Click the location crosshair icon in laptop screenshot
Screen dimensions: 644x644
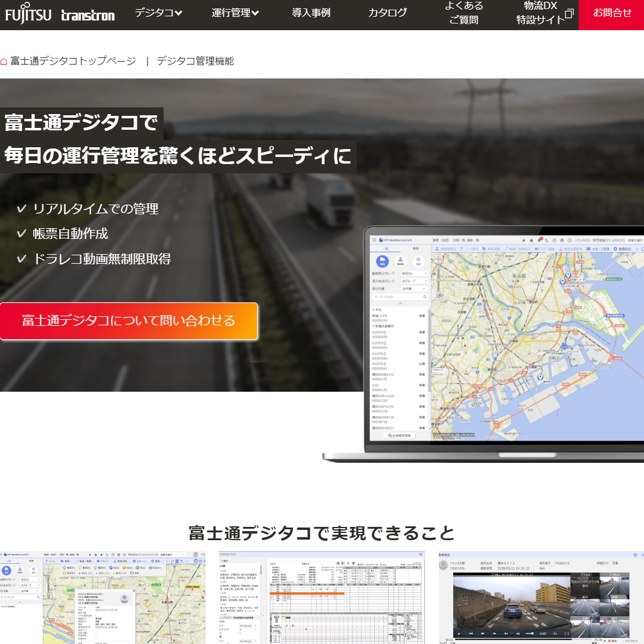click(x=418, y=261)
